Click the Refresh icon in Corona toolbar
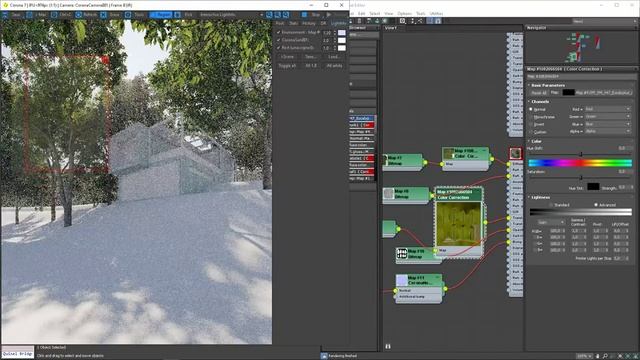The image size is (640, 360). point(78,15)
